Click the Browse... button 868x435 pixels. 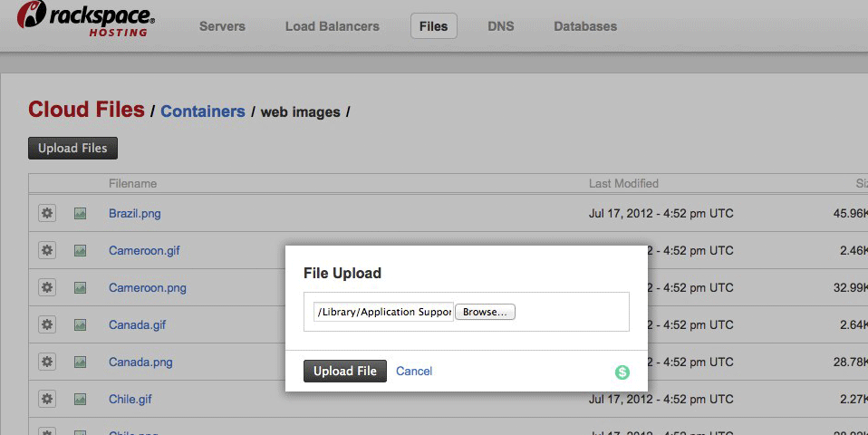pyautogui.click(x=485, y=312)
